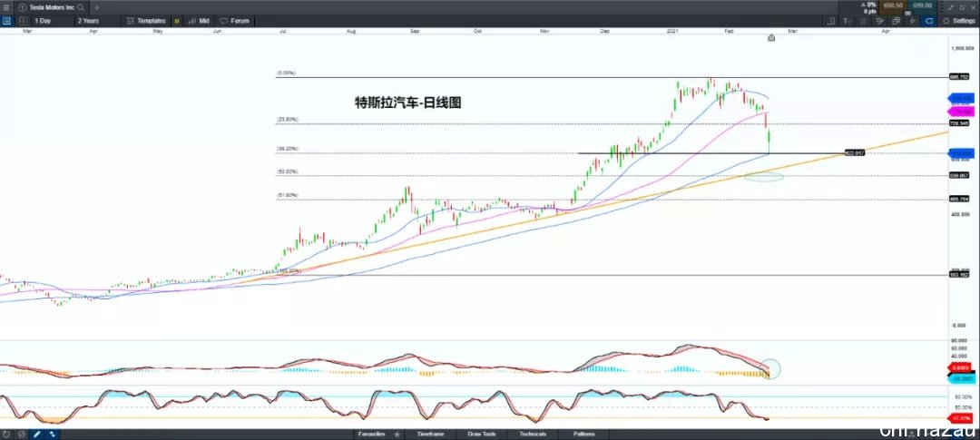Click the (61.80%) Fibonacci label
This screenshot has width=980, height=440.
pos(288,195)
